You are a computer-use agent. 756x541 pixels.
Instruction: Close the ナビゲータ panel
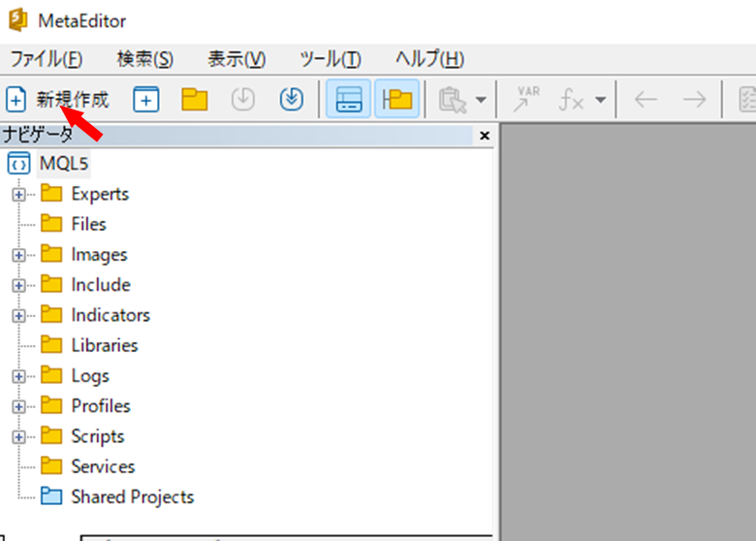[x=485, y=136]
